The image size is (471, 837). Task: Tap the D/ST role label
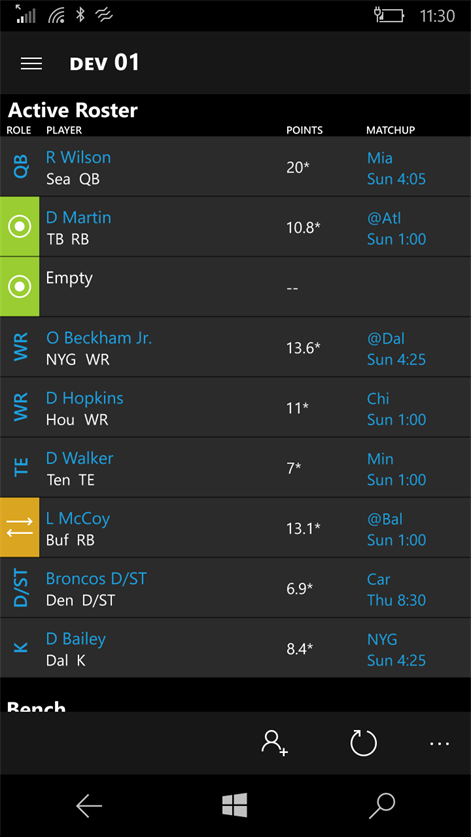(x=20, y=588)
